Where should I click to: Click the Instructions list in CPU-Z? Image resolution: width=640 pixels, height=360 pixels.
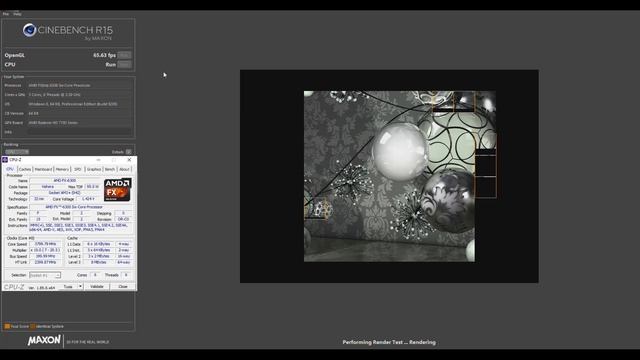80,227
